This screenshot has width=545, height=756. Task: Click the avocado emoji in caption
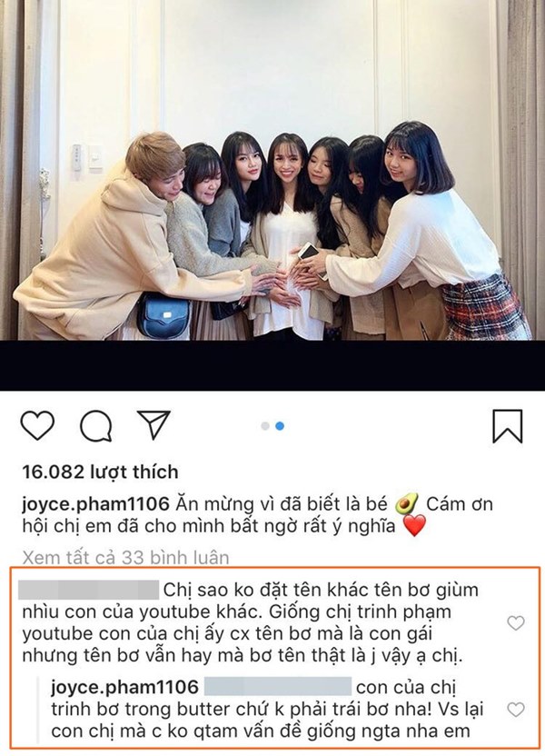(x=407, y=504)
